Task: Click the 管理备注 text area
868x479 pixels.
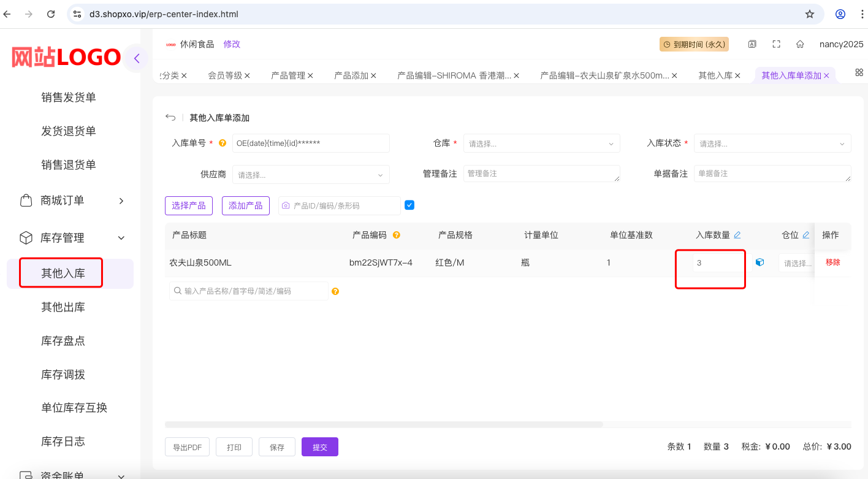Action: pyautogui.click(x=542, y=174)
